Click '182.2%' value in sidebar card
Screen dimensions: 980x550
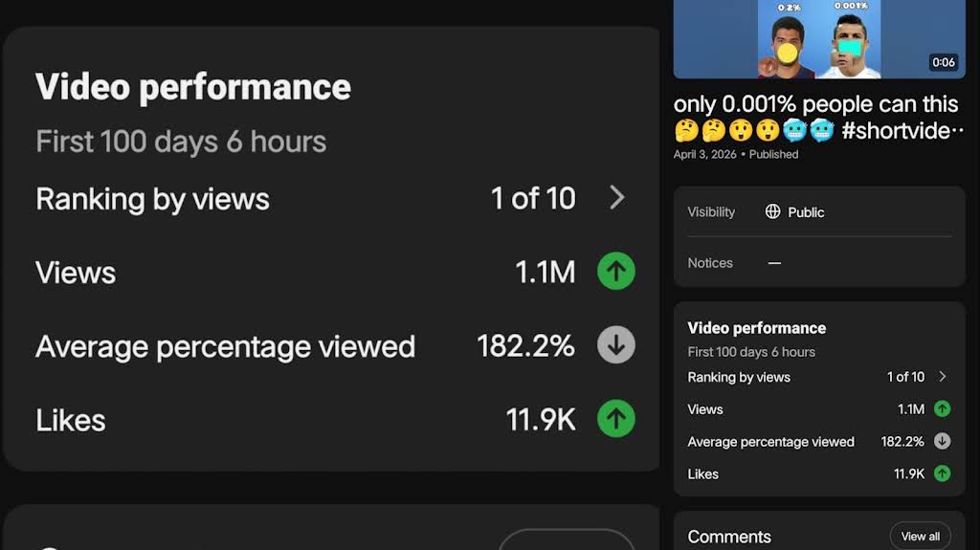[902, 442]
